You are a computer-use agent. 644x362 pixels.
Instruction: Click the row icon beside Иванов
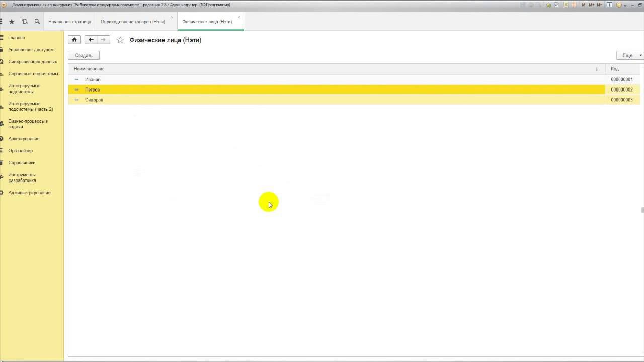[x=77, y=79]
